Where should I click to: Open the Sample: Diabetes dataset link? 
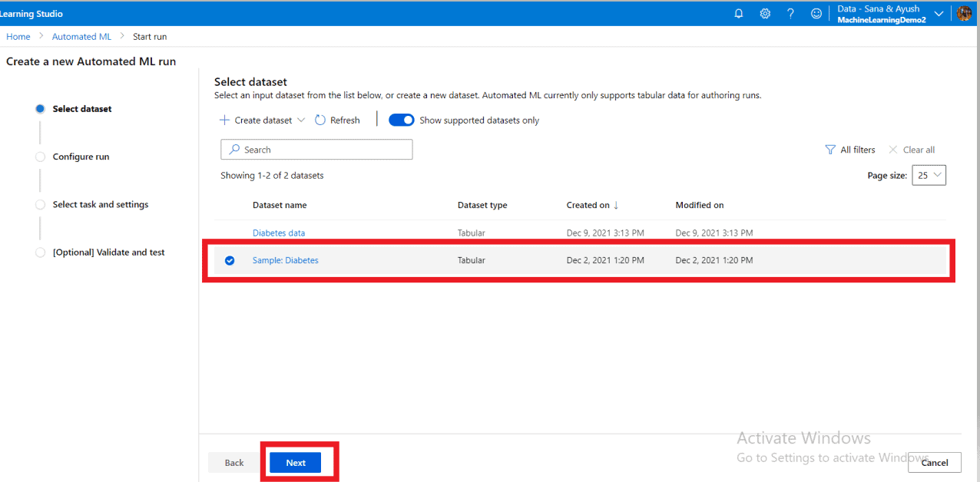[286, 260]
